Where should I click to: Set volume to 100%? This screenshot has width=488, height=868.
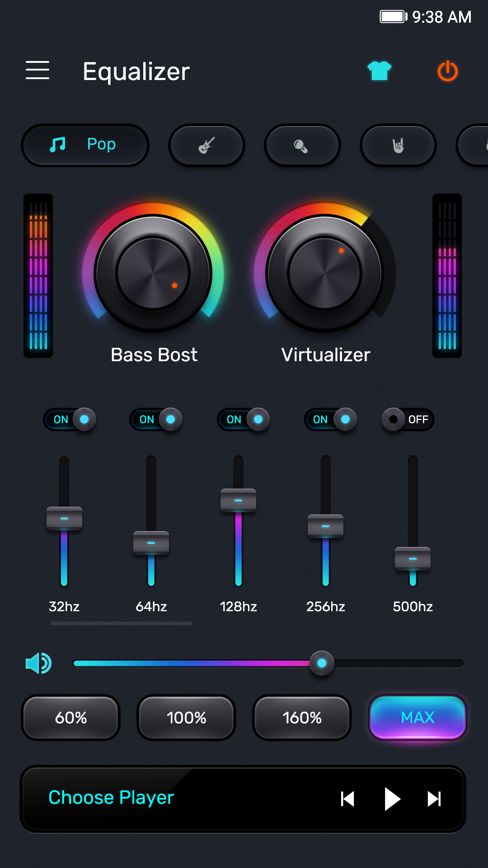pyautogui.click(x=186, y=717)
